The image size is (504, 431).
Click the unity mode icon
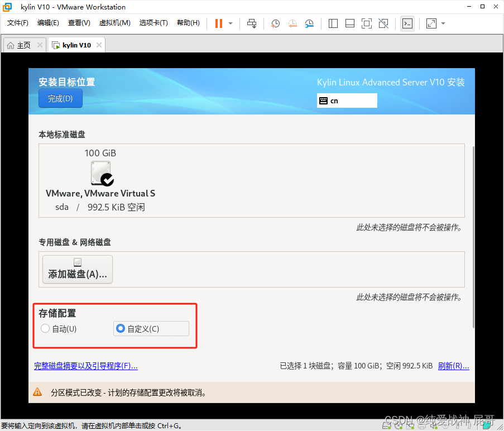click(x=383, y=23)
